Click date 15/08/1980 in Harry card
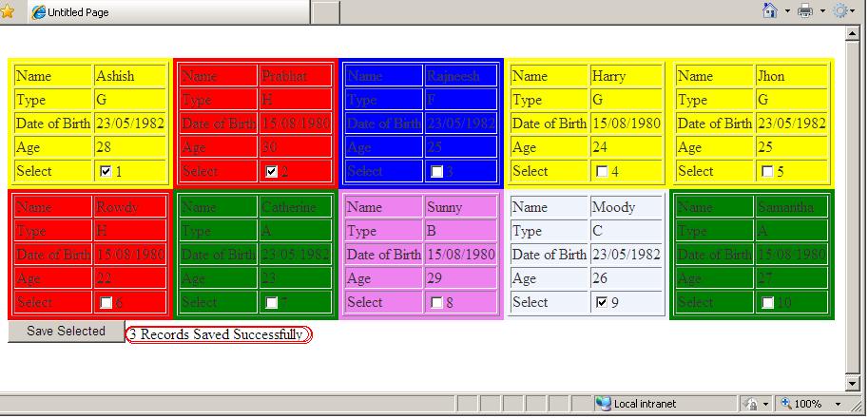The image size is (868, 418). click(x=627, y=123)
